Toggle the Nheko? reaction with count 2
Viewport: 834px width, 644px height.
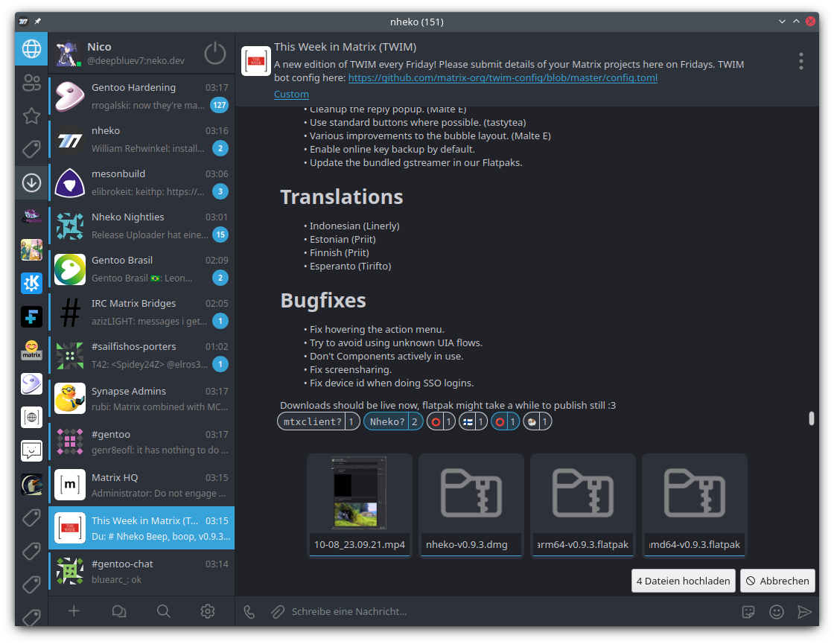point(394,422)
